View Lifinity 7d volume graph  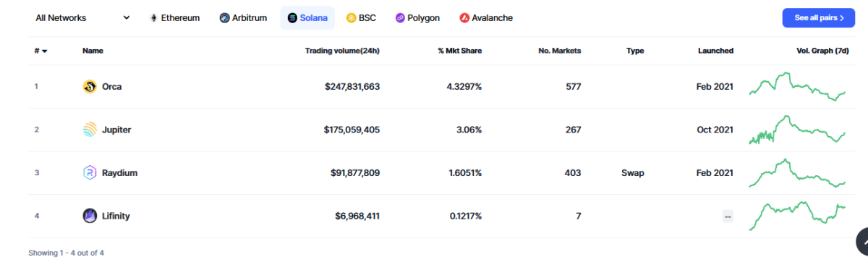(x=796, y=216)
